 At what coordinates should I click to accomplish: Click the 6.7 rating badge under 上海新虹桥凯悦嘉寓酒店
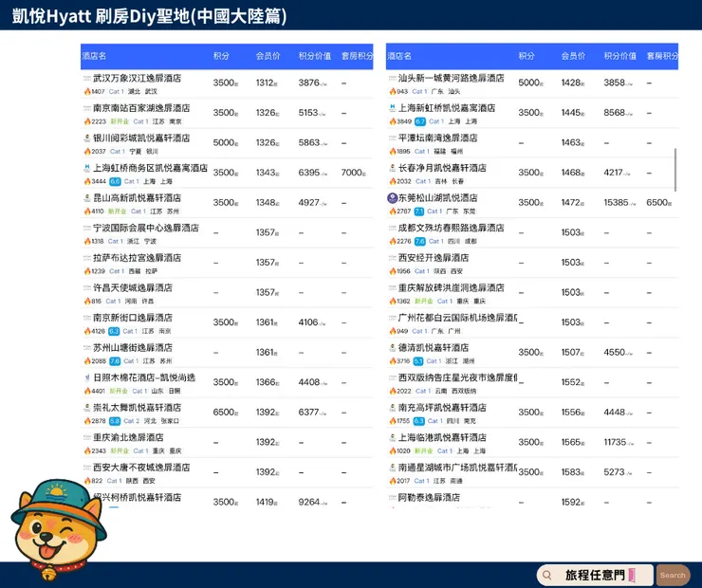[x=420, y=121]
